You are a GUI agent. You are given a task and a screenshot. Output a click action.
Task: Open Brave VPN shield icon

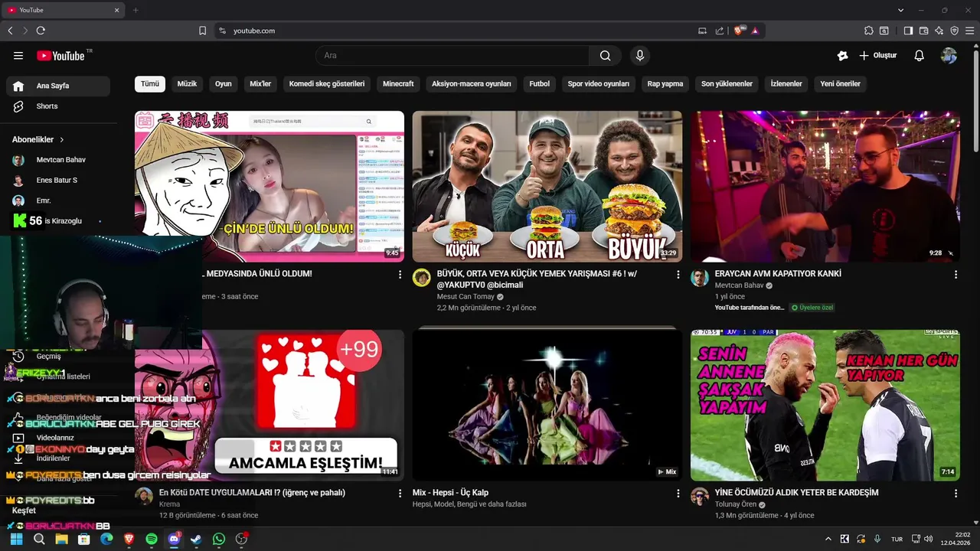pos(954,31)
